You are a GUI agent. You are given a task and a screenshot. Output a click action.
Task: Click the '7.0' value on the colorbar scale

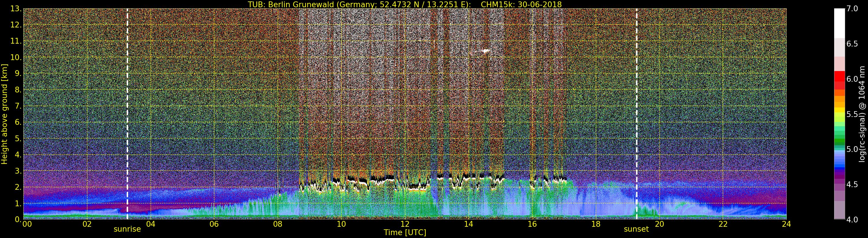point(852,8)
